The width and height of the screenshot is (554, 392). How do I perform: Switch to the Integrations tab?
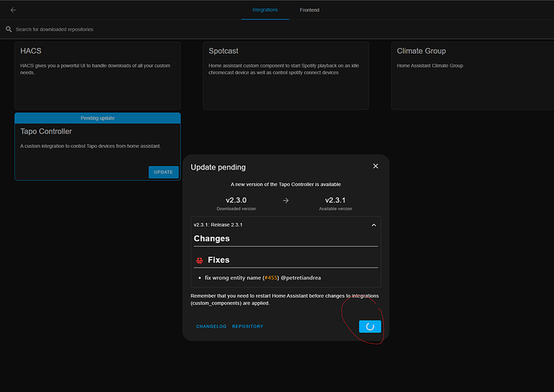pyautogui.click(x=265, y=10)
